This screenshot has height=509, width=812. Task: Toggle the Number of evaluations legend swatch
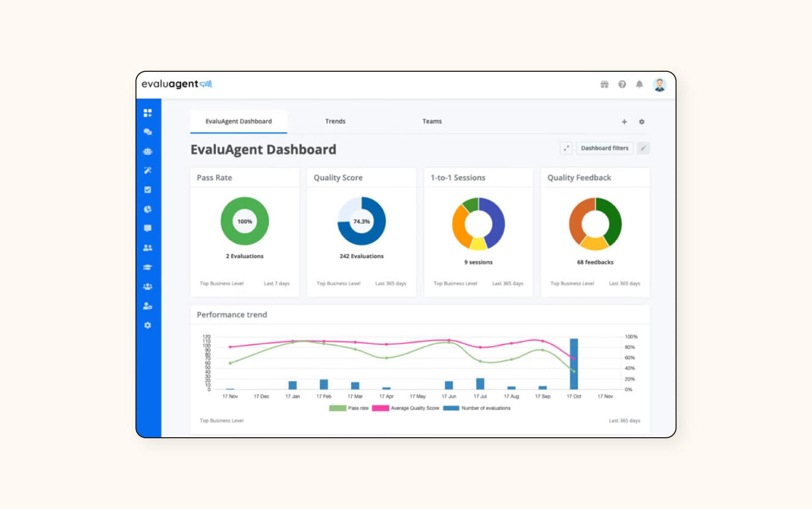[x=451, y=408]
